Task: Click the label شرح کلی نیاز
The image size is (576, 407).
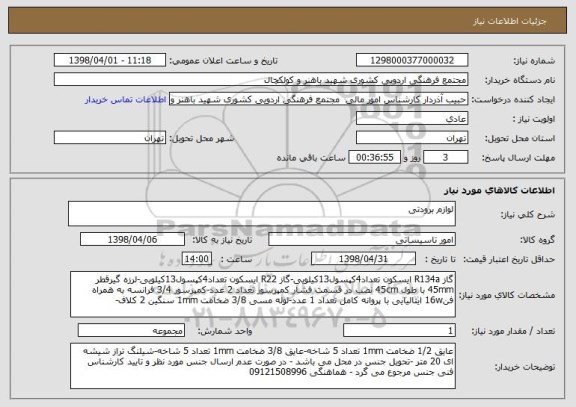Action: click(528, 215)
